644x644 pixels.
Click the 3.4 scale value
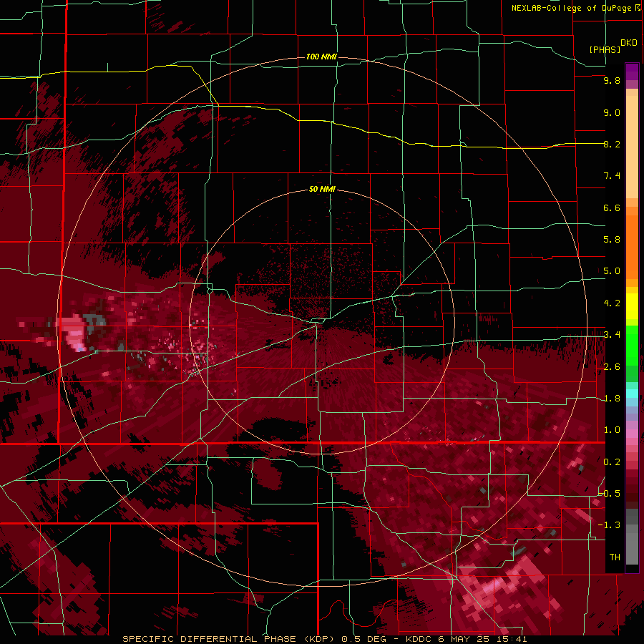click(x=612, y=335)
